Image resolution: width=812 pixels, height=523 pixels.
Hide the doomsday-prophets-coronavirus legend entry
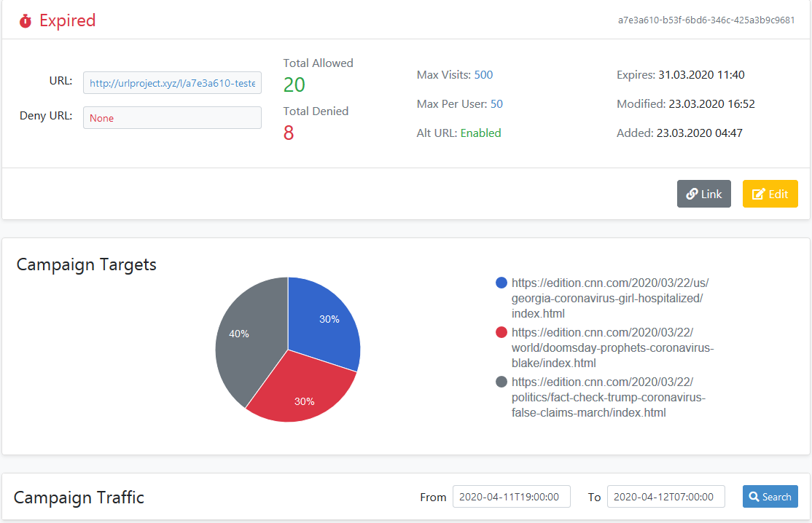coord(612,347)
